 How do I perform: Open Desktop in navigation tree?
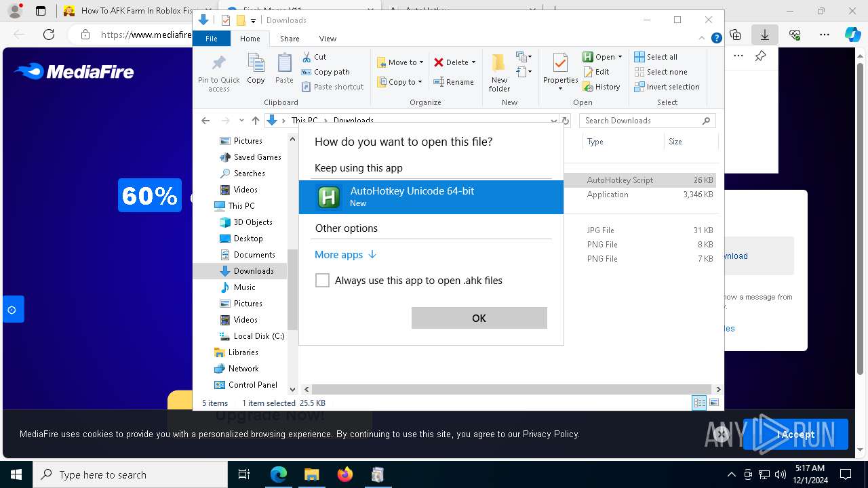[241, 239]
